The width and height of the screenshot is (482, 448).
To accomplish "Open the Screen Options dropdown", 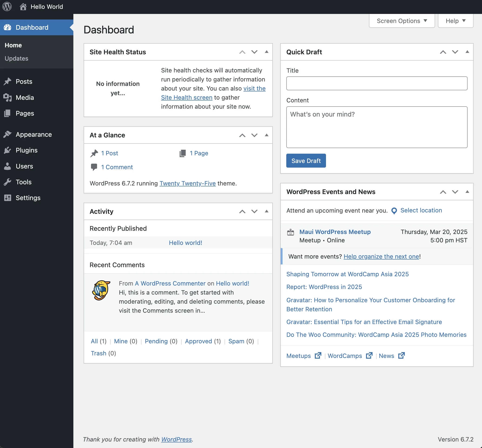I will (x=401, y=21).
